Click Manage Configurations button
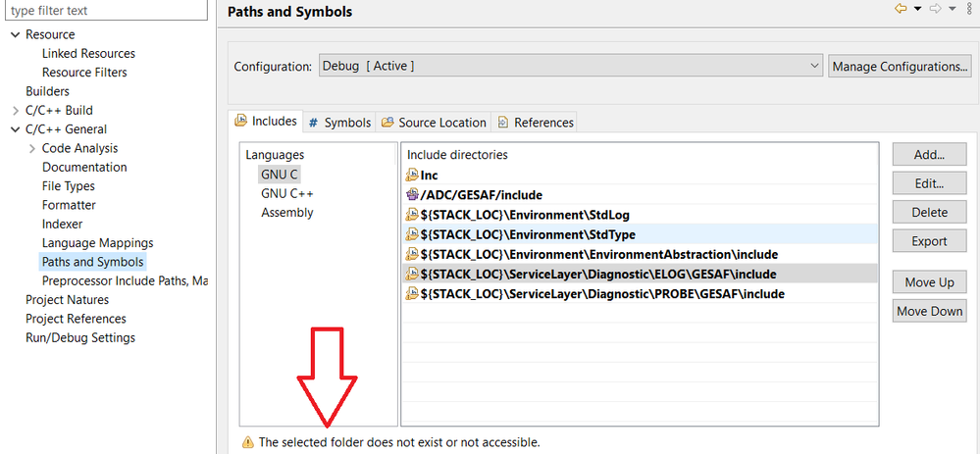This screenshot has height=454, width=980. pos(900,67)
